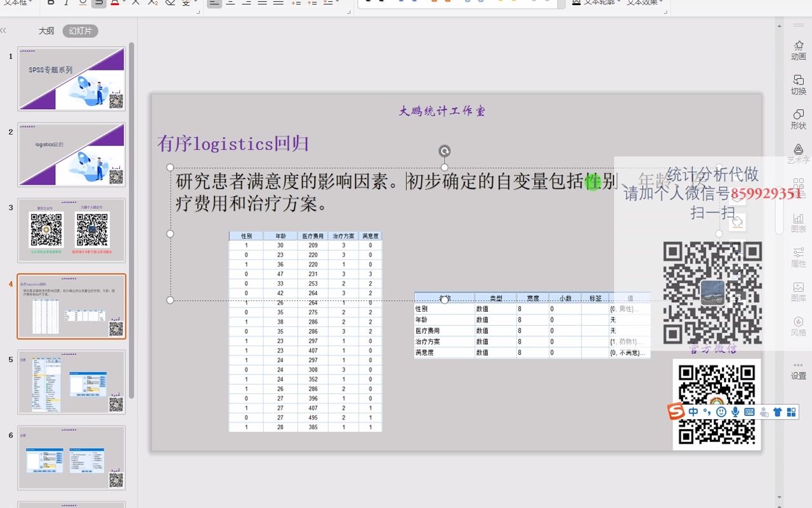Click the 有序logistics回归 slide title
Image resolution: width=812 pixels, height=508 pixels.
[x=233, y=144]
